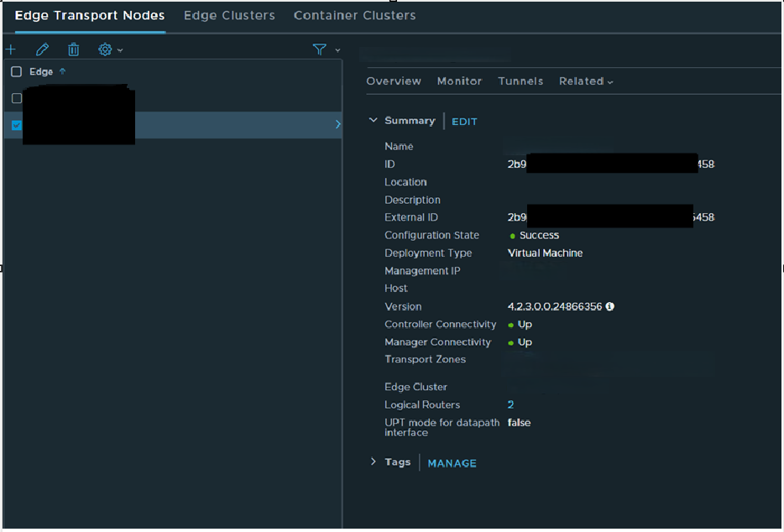Open the gear actions menu
Image resolution: width=784 pixels, height=532 pixels.
point(110,50)
